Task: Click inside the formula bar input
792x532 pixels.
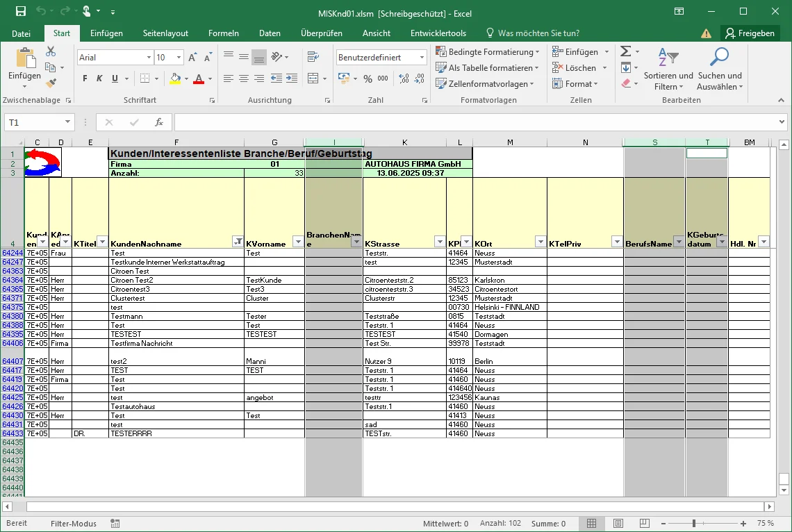Action: [476, 122]
